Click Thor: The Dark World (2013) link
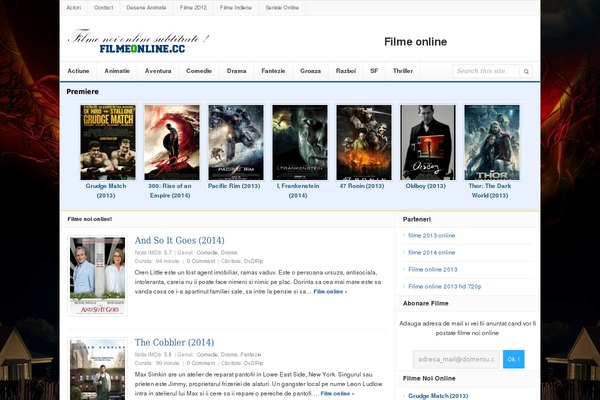Image resolution: width=600 pixels, height=400 pixels. [x=490, y=191]
